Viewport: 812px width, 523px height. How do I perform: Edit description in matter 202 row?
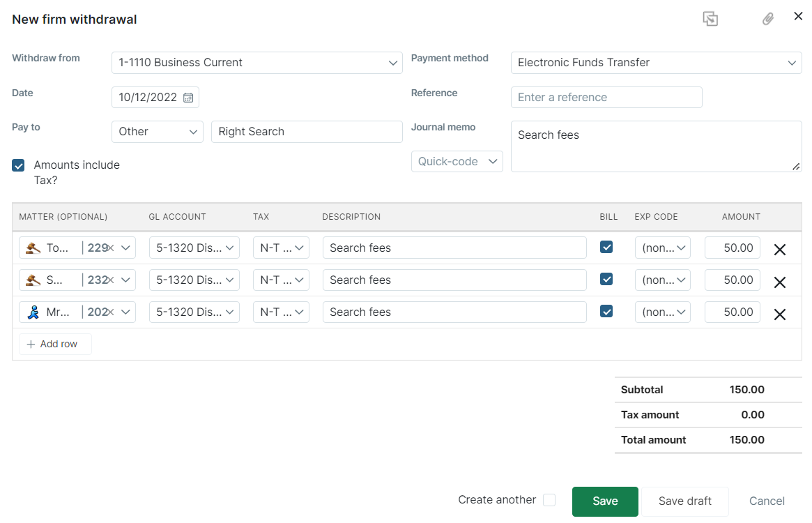tap(454, 312)
